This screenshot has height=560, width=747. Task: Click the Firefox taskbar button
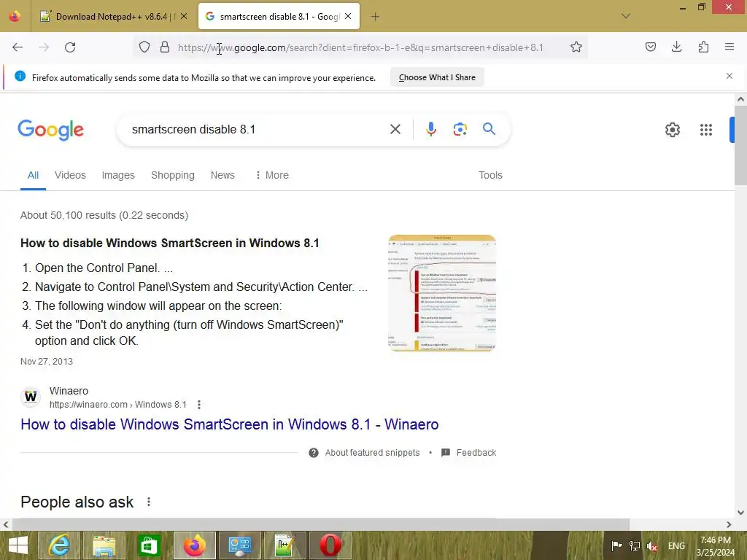point(194,545)
